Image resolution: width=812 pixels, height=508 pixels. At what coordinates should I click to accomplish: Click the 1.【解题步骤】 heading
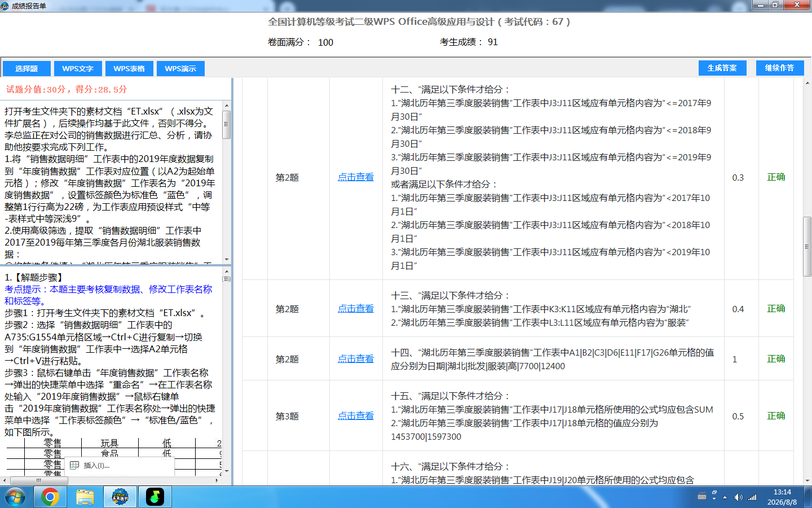tap(36, 277)
